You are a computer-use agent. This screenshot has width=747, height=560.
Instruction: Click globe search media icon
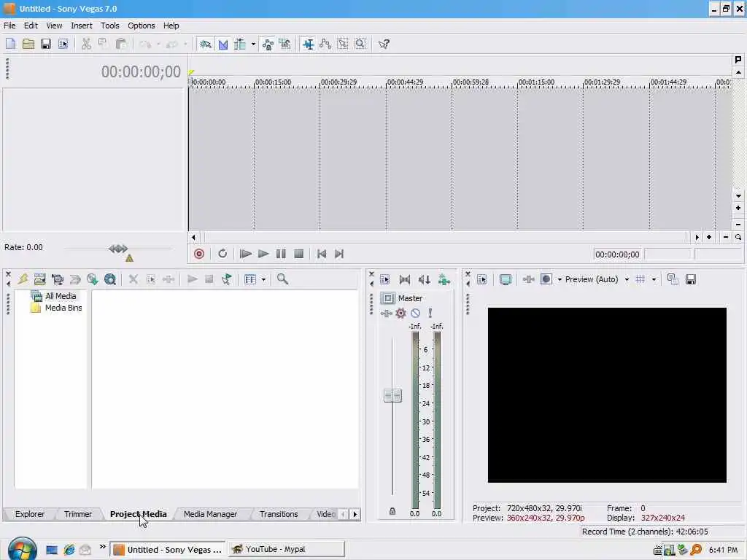click(110, 279)
